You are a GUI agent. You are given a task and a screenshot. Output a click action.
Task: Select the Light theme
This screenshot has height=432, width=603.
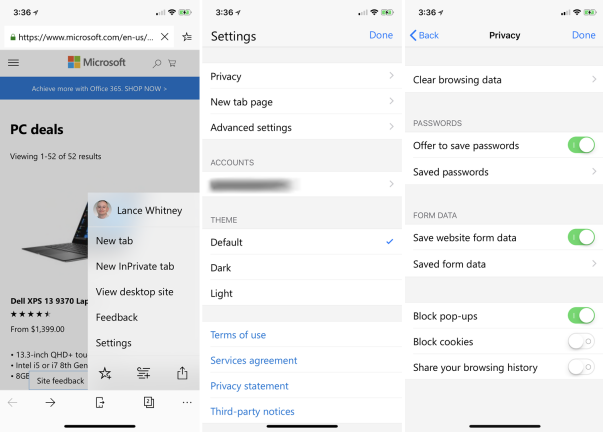302,293
